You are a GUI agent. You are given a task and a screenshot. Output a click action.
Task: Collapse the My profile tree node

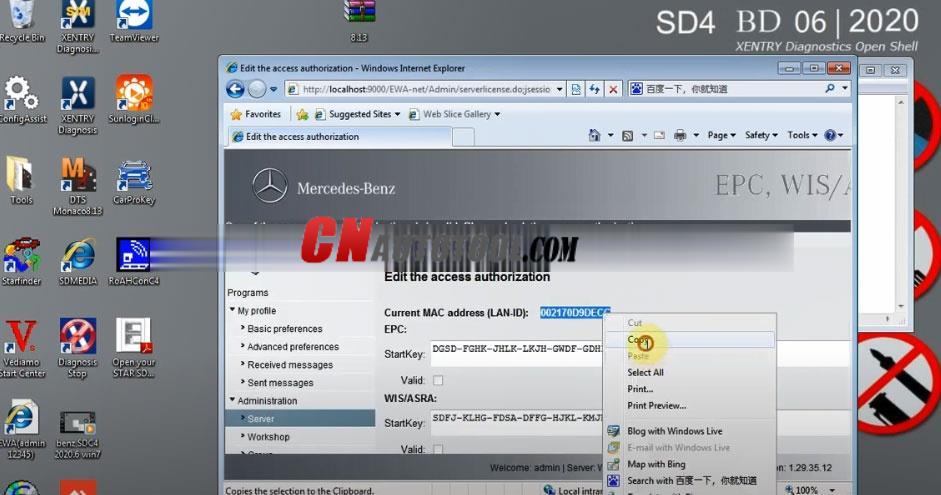(232, 310)
